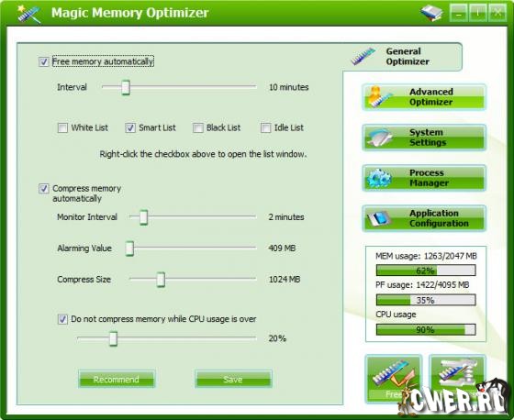Image resolution: width=514 pixels, height=420 pixels.
Task: Click the 409 MB alarming value
Action: 282,248
